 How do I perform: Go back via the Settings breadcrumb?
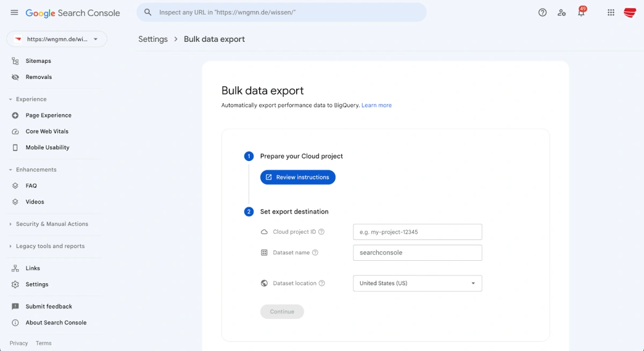click(x=153, y=39)
